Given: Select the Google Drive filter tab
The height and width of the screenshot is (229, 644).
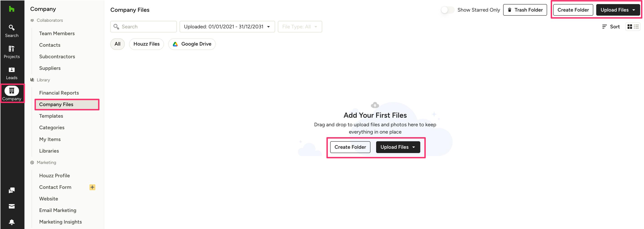Looking at the screenshot, I should tap(192, 44).
